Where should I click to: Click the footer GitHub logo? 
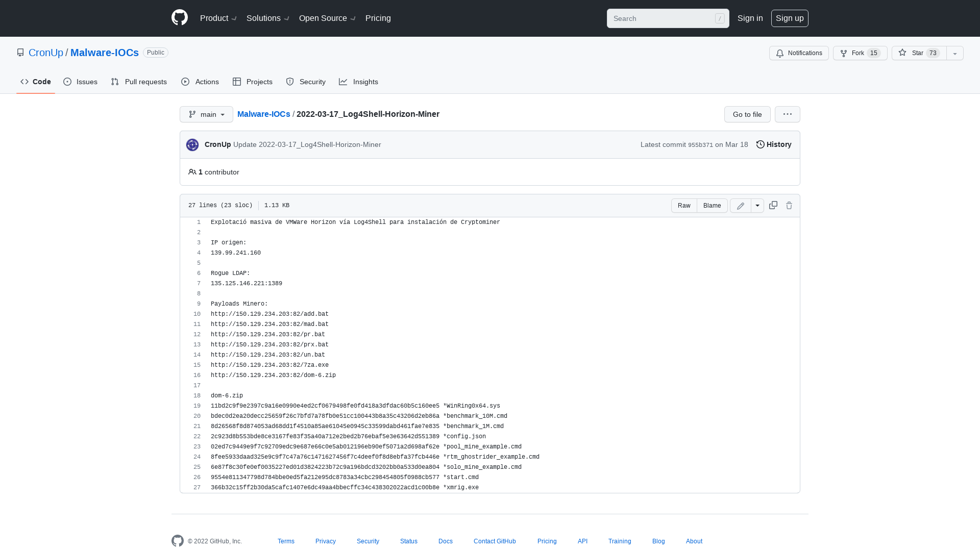click(178, 541)
